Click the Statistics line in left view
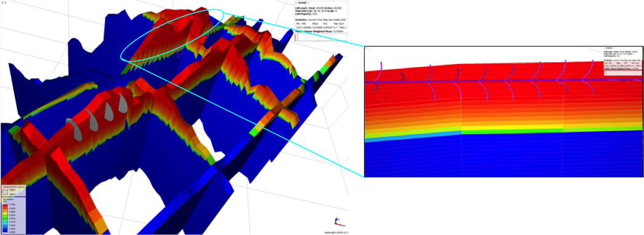The image size is (644, 235). coord(320,20)
